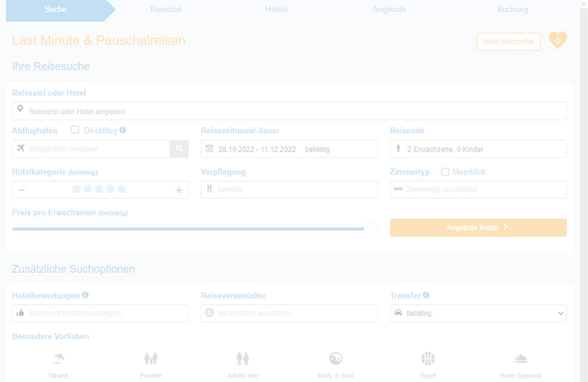Click the info icon next to Direktflug

[x=122, y=130]
